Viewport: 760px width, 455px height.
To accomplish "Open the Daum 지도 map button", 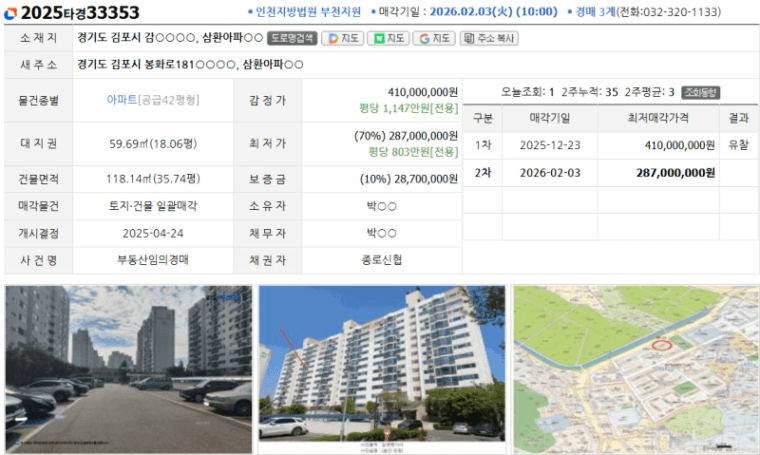I will click(x=343, y=38).
